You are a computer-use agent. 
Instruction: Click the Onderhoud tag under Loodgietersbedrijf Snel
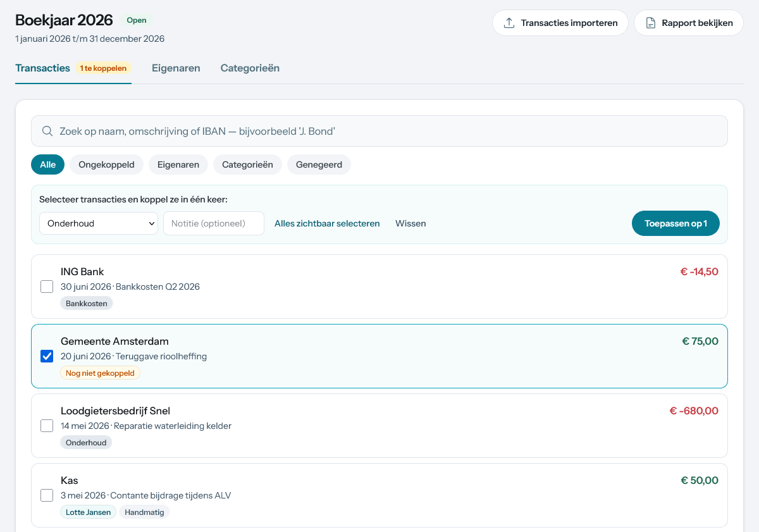pos(86,442)
